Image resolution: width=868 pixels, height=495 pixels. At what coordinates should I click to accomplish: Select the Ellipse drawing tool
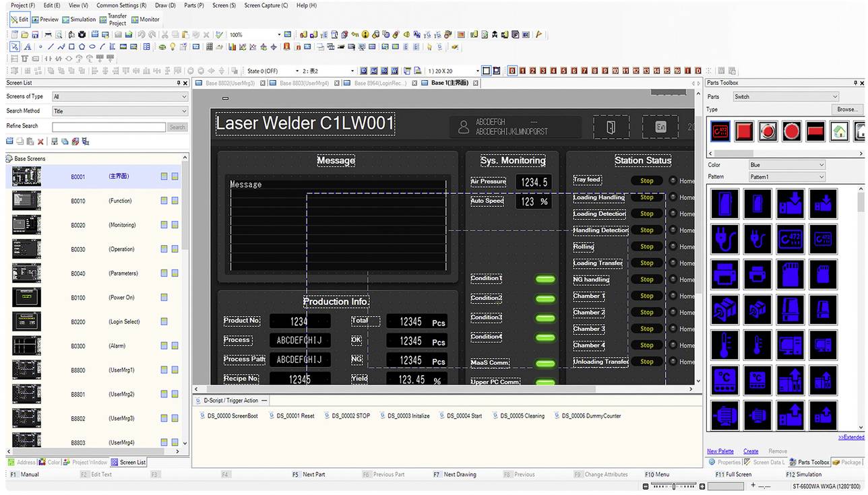(x=92, y=46)
